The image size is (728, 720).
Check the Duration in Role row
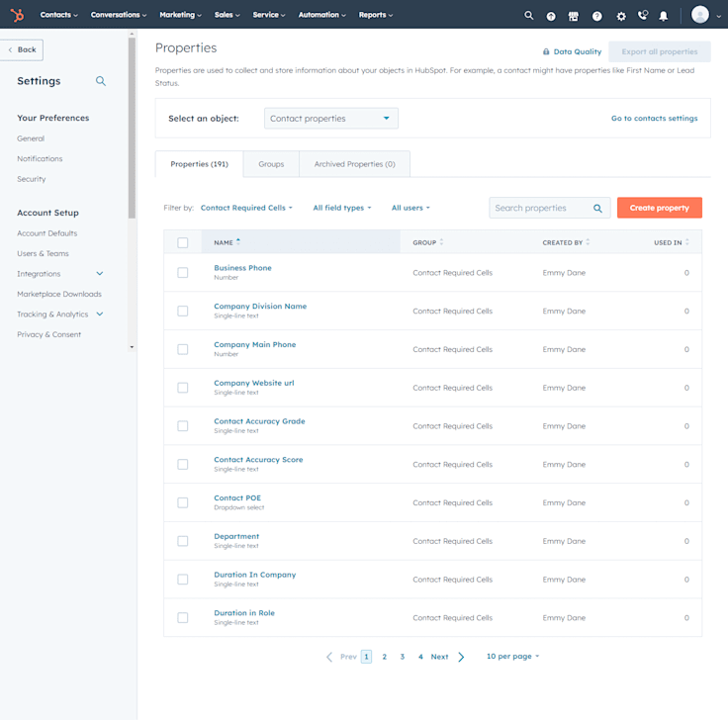[182, 618]
